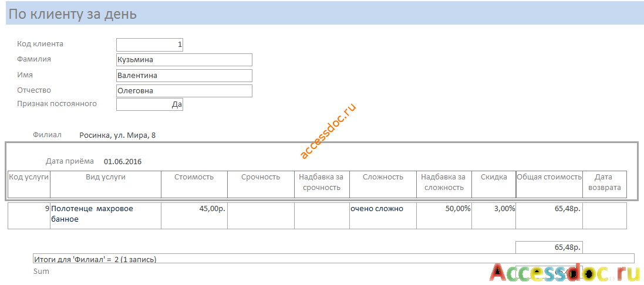The height and width of the screenshot is (285, 644).
Task: Select the очено сложно cell
Action: tap(383, 216)
